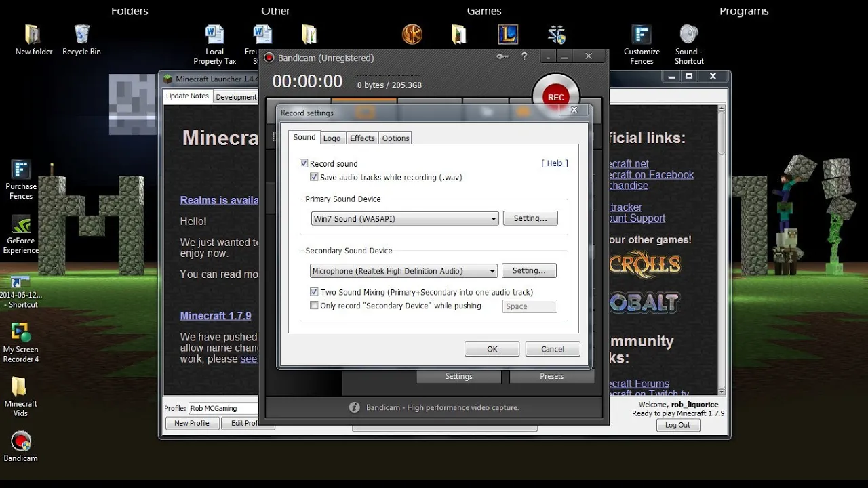Open the Minecraft 1.7.9 news link

[216, 316]
